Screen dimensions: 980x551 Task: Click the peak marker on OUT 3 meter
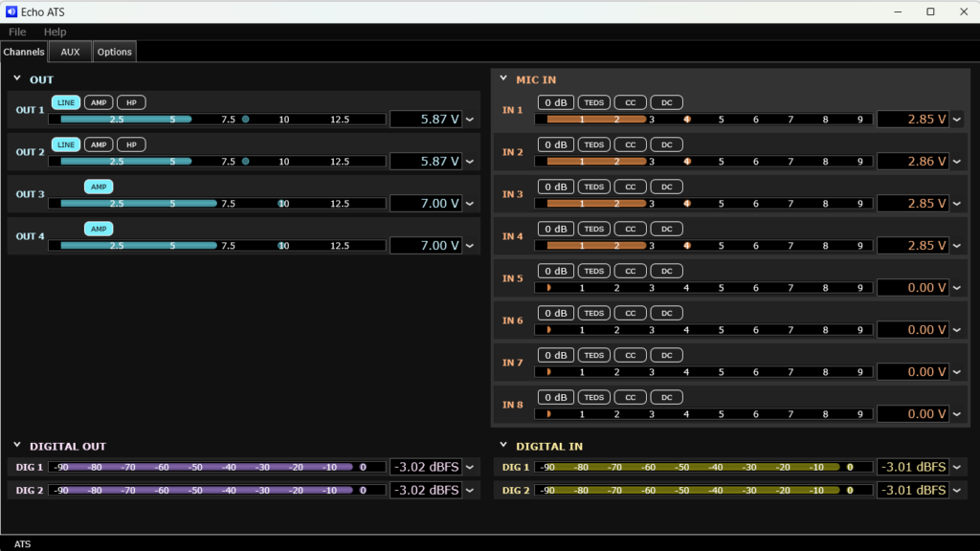point(282,204)
